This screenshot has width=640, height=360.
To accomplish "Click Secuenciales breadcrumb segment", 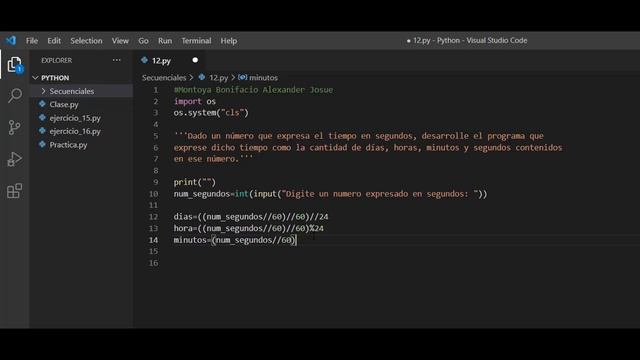I will (x=164, y=78).
